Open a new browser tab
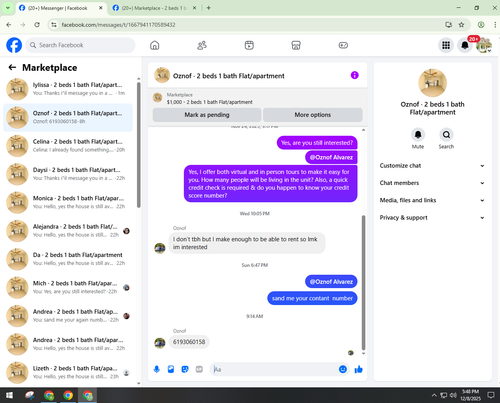 (x=208, y=8)
